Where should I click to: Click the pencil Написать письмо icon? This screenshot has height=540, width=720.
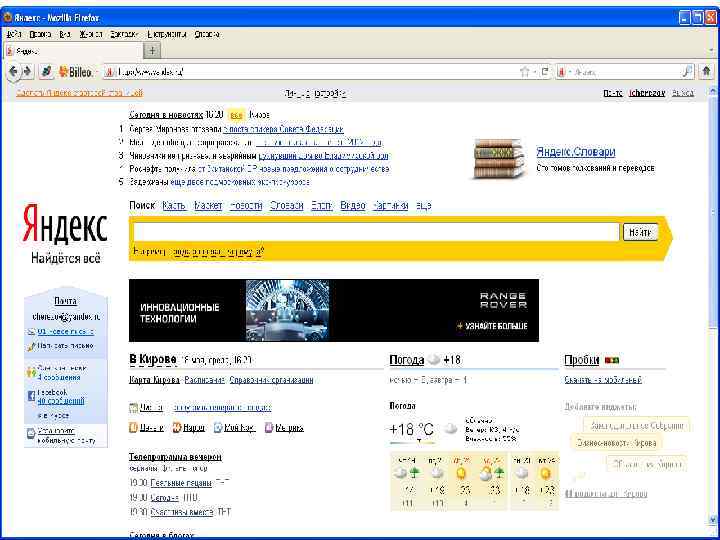coord(31,346)
